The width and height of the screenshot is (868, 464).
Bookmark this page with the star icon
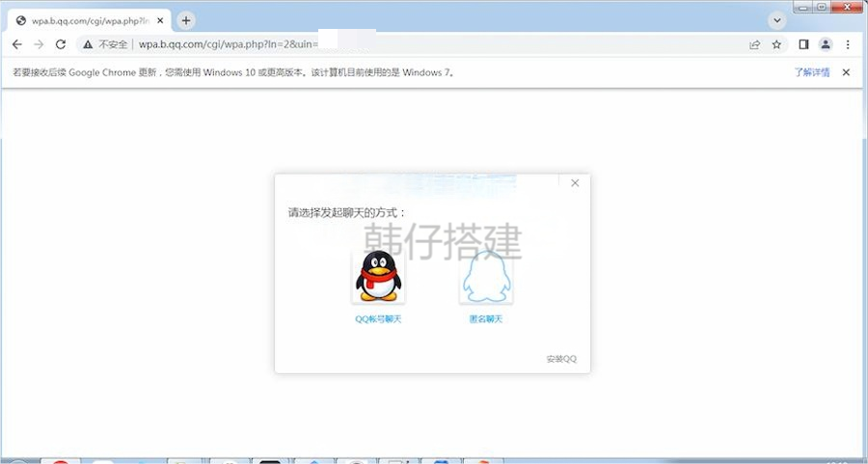click(x=776, y=44)
